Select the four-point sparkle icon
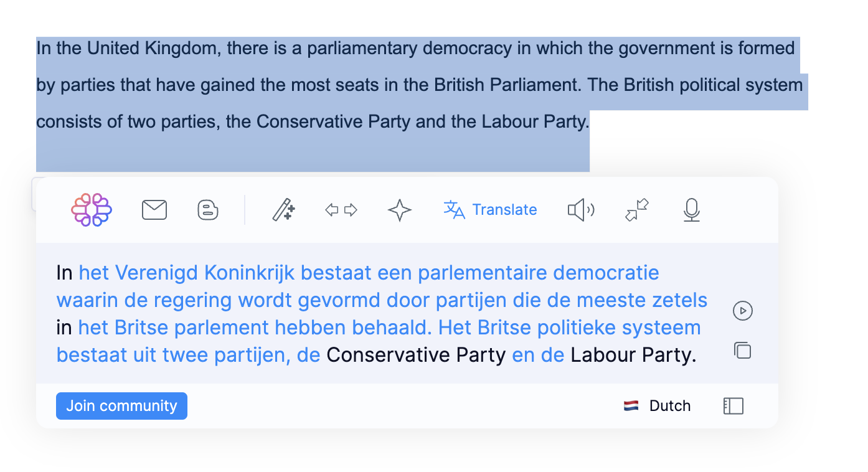The width and height of the screenshot is (868, 472). click(399, 210)
